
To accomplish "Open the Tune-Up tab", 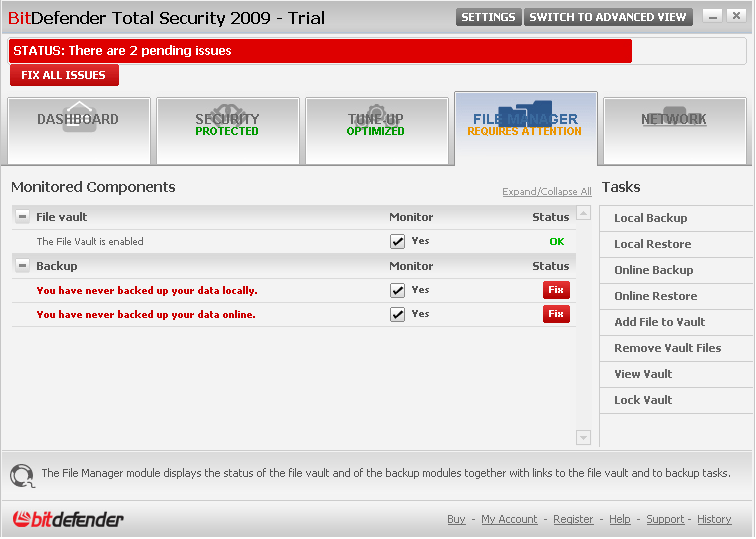I will click(377, 131).
